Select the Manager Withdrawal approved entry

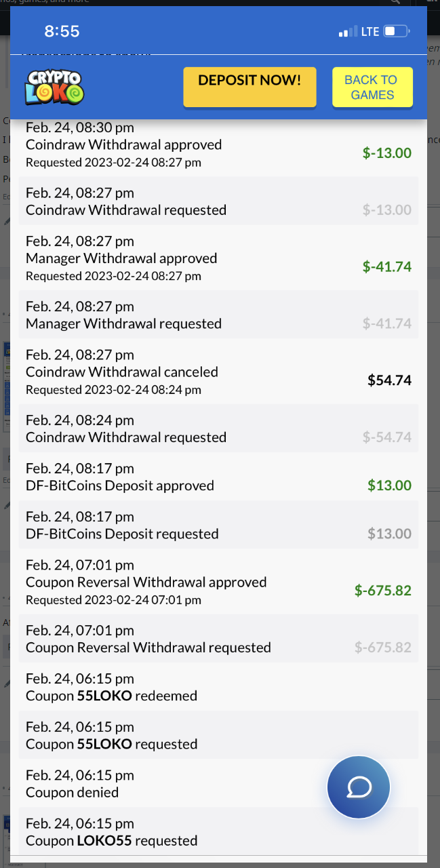point(121,258)
